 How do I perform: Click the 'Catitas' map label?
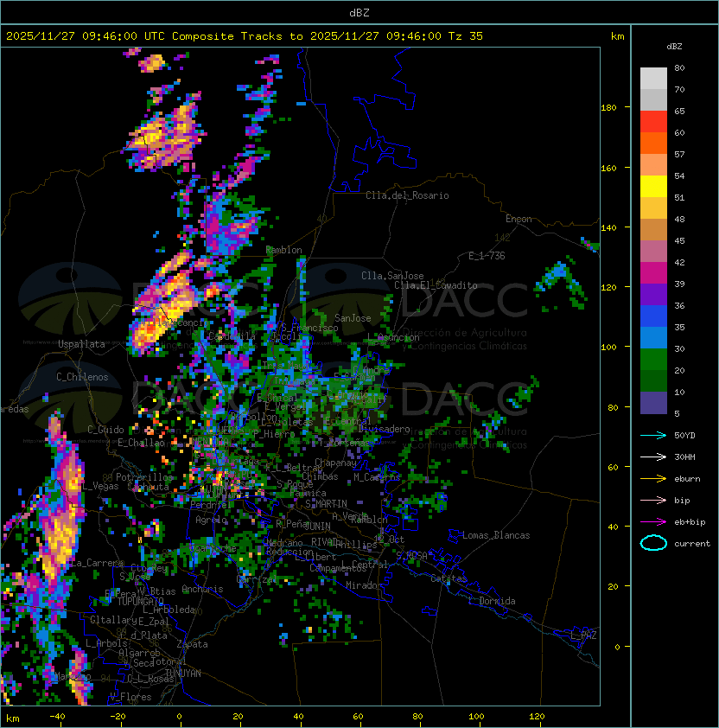coord(449,578)
